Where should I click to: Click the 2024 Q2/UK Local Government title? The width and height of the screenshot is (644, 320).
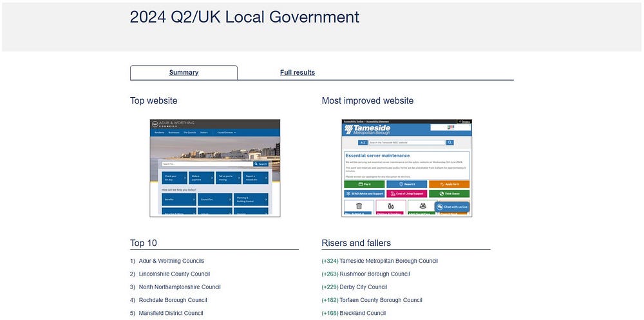pos(244,17)
